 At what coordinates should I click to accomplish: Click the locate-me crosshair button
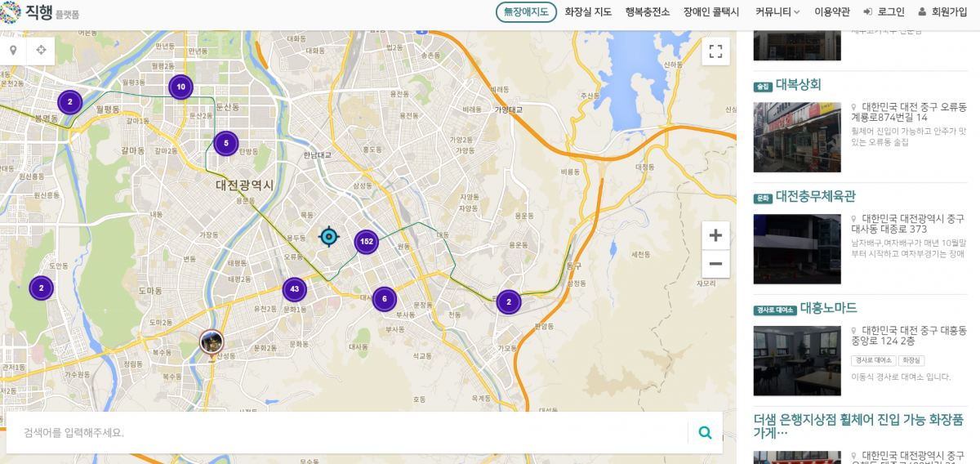tap(41, 51)
